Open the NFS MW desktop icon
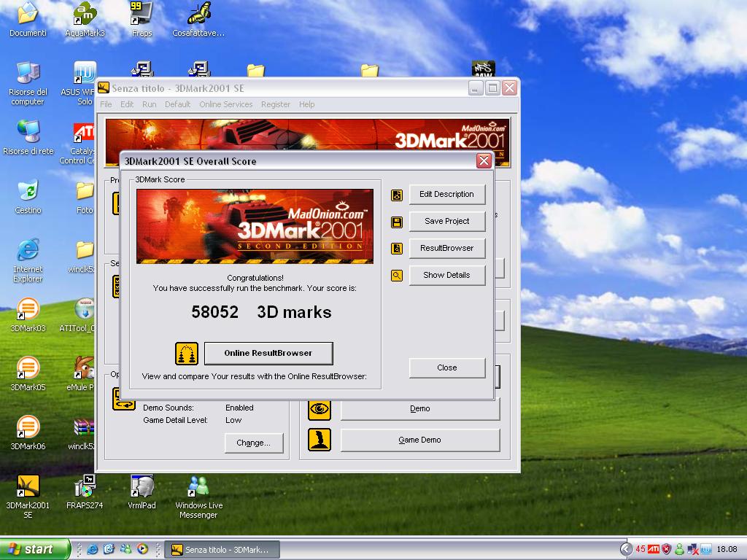 point(484,69)
